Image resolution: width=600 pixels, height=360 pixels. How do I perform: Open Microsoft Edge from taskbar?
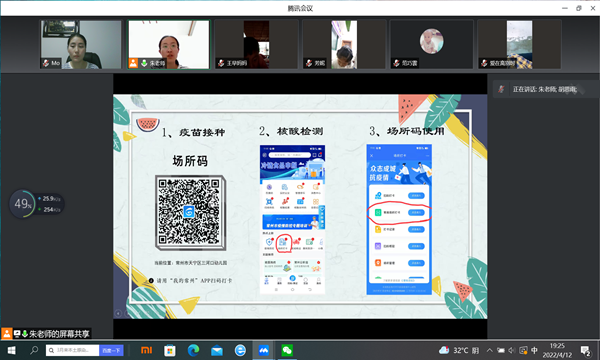pos(193,350)
